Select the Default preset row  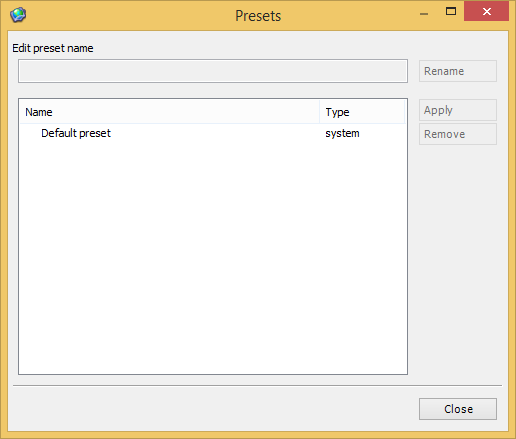213,133
